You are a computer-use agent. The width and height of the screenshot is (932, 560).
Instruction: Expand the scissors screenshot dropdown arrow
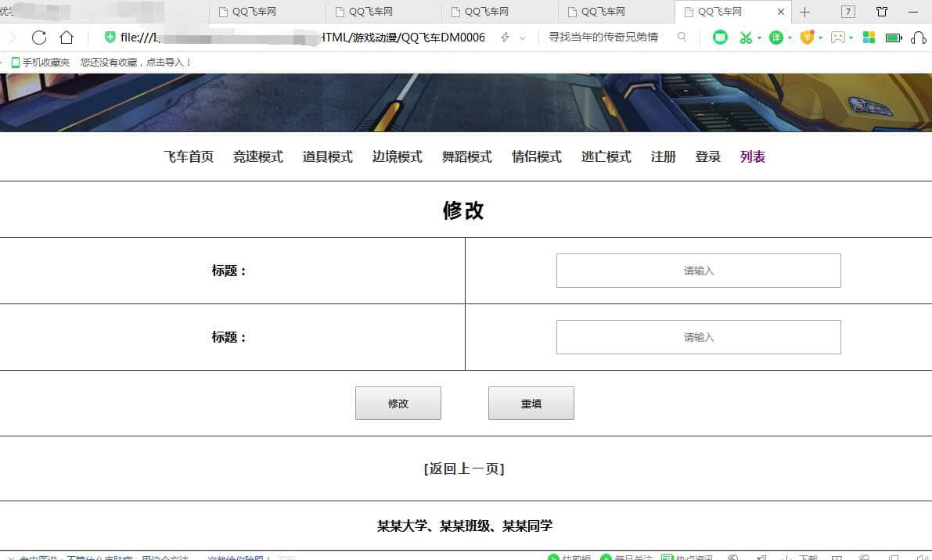(x=759, y=38)
